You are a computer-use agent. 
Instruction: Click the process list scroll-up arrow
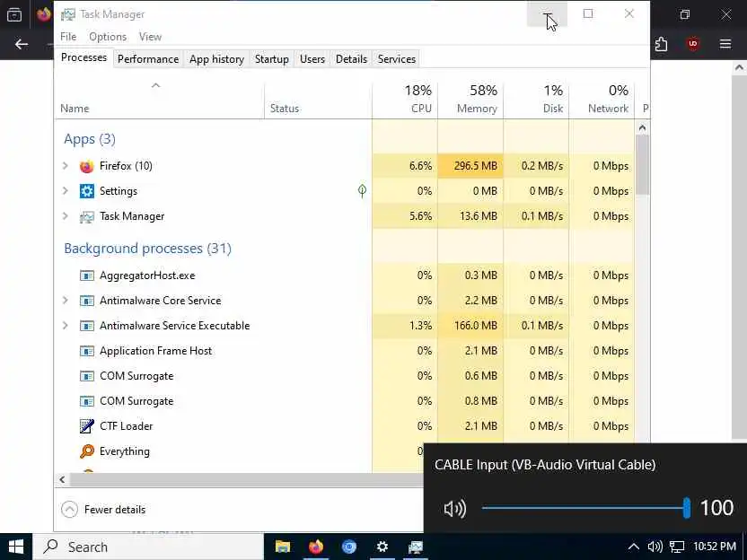point(642,127)
